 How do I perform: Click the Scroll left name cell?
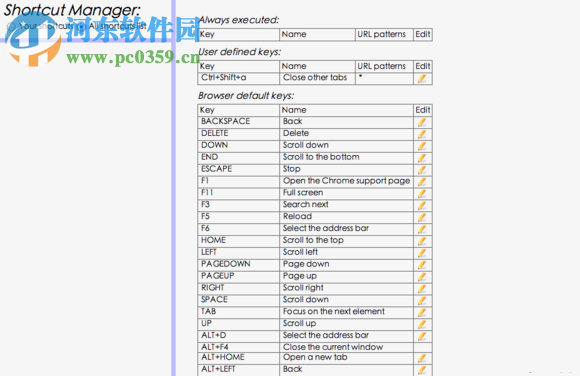pyautogui.click(x=346, y=252)
